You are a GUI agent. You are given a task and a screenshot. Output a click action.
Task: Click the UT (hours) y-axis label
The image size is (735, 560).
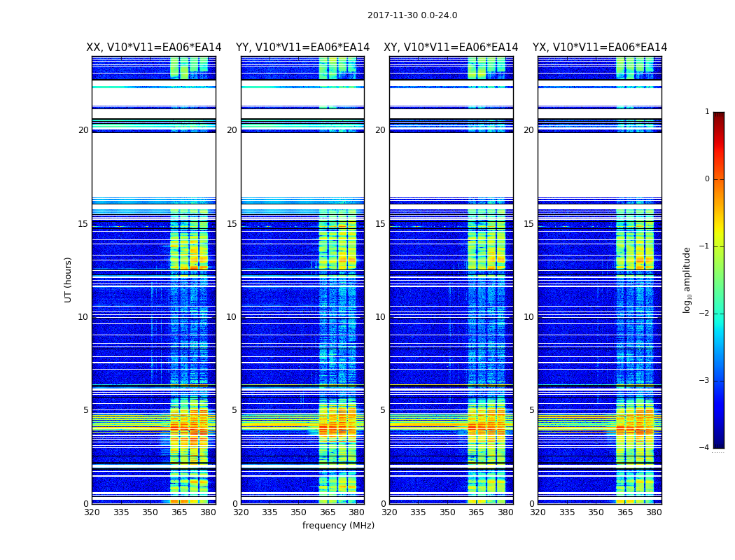68,280
